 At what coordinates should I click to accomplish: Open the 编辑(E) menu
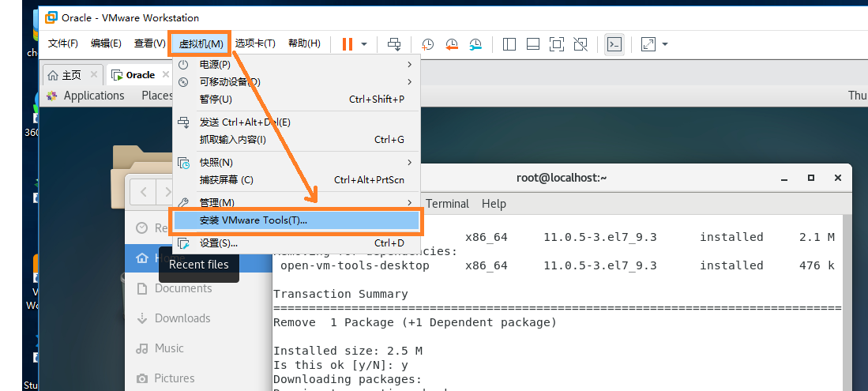pos(107,43)
